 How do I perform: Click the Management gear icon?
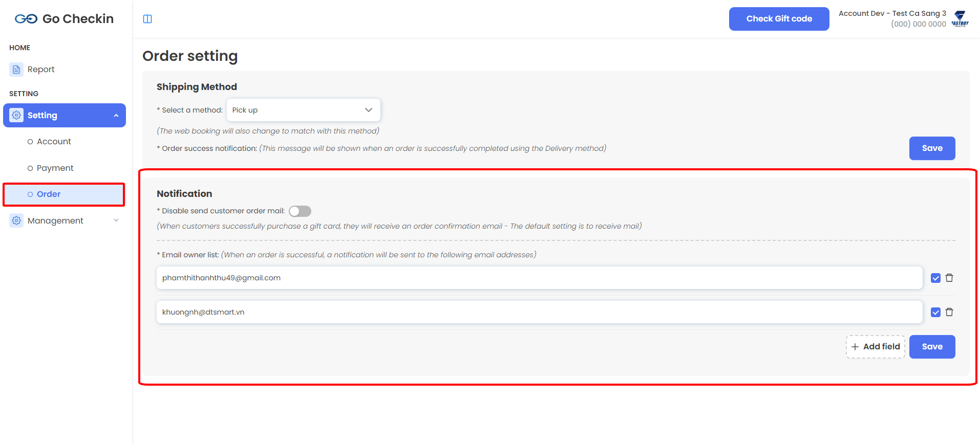(16, 220)
